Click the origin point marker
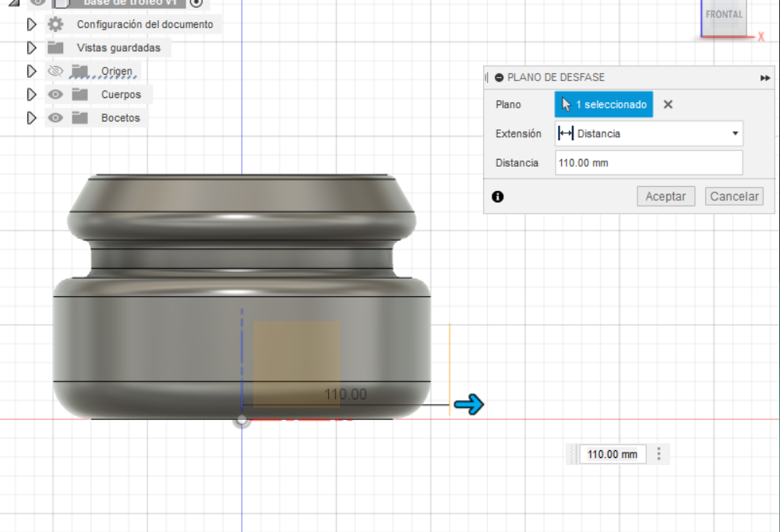The width and height of the screenshot is (780, 532). pos(242,420)
